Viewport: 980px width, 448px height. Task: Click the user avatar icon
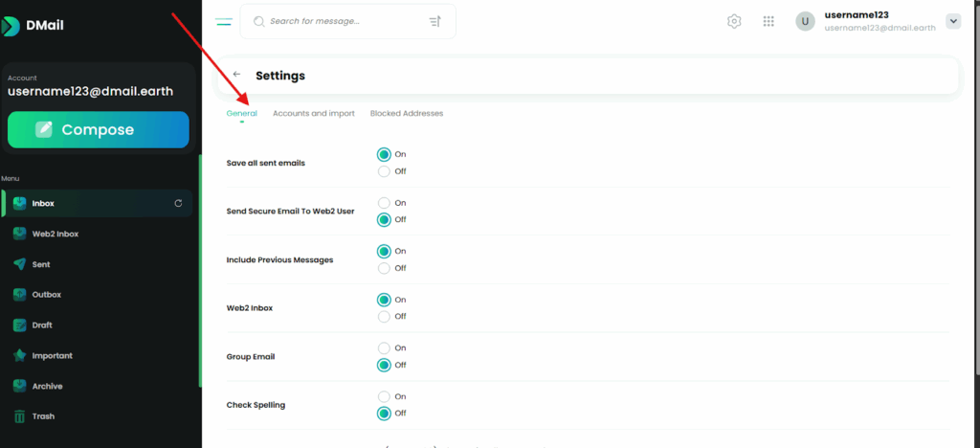(805, 21)
